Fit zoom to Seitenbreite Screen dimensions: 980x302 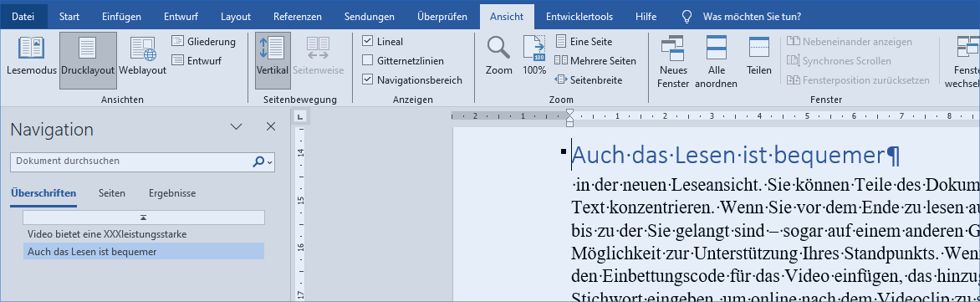point(588,80)
